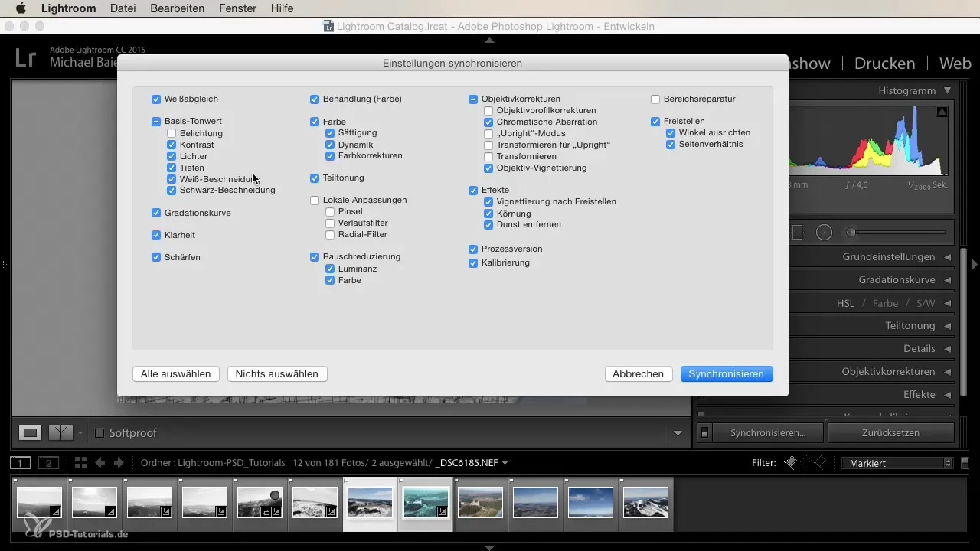Enable the Belichtung checkbox
Viewport: 980px width, 551px height.
[x=171, y=133]
